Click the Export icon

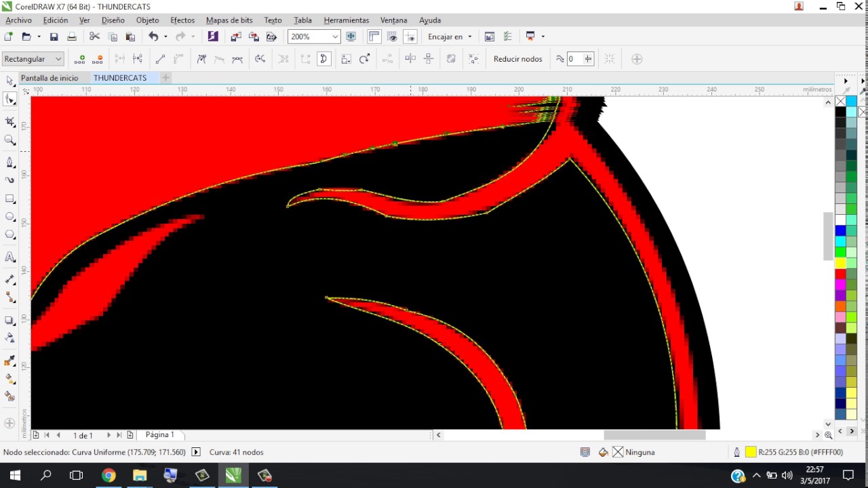[x=254, y=37]
